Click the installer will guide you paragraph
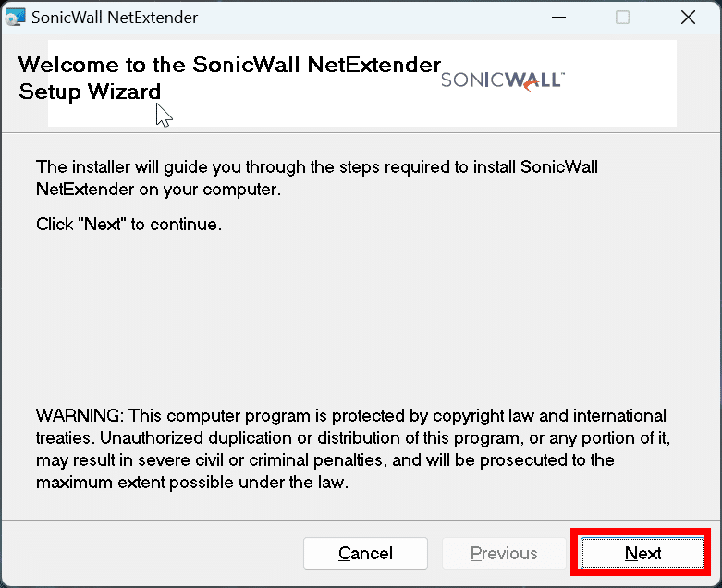Image resolution: width=722 pixels, height=588 pixels. (x=317, y=178)
